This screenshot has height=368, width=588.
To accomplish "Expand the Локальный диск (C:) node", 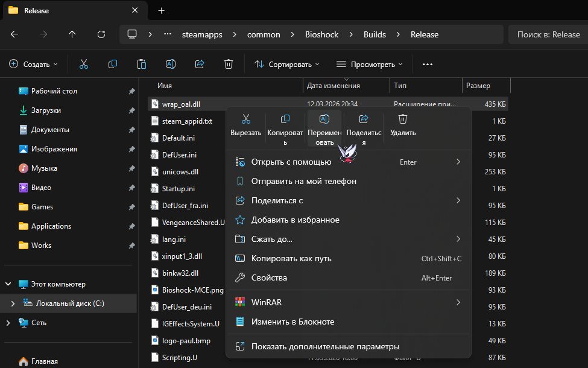I will (x=13, y=303).
